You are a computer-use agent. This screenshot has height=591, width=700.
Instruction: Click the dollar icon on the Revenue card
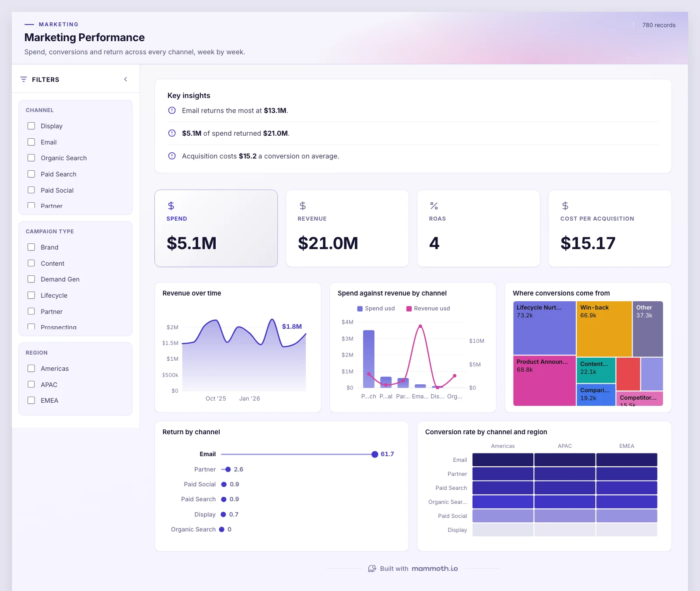[302, 206]
